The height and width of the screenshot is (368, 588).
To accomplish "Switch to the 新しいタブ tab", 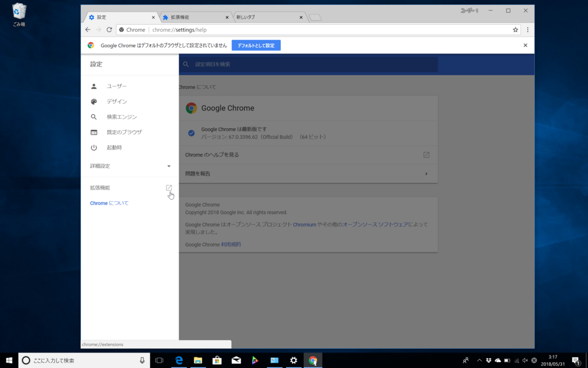I will pos(268,17).
